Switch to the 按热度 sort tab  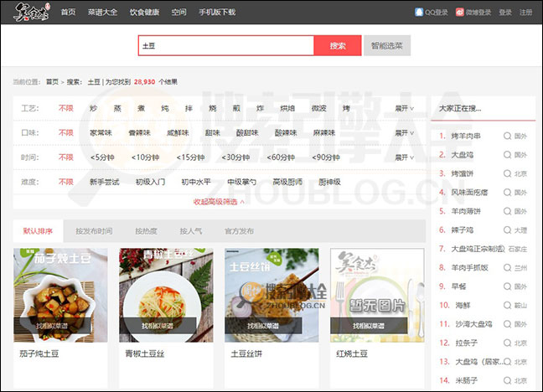pyautogui.click(x=146, y=230)
